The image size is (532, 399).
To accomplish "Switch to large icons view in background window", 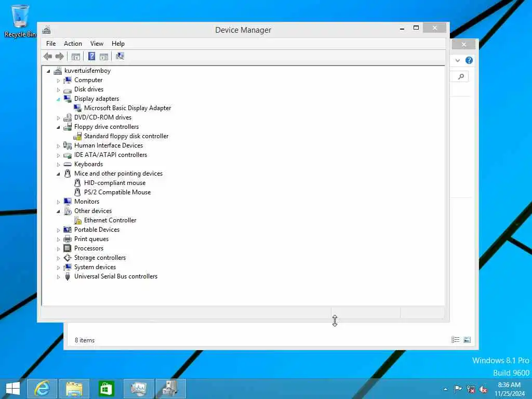I will pos(467,340).
